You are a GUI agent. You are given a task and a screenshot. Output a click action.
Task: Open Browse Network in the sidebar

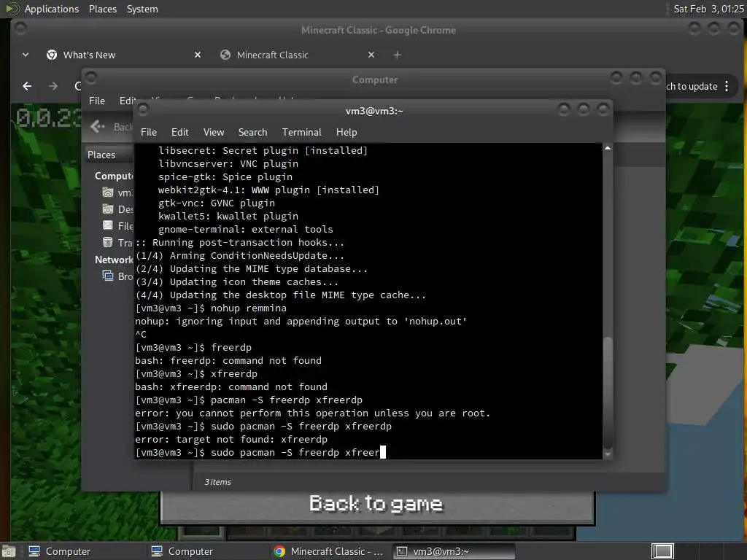click(x=117, y=276)
